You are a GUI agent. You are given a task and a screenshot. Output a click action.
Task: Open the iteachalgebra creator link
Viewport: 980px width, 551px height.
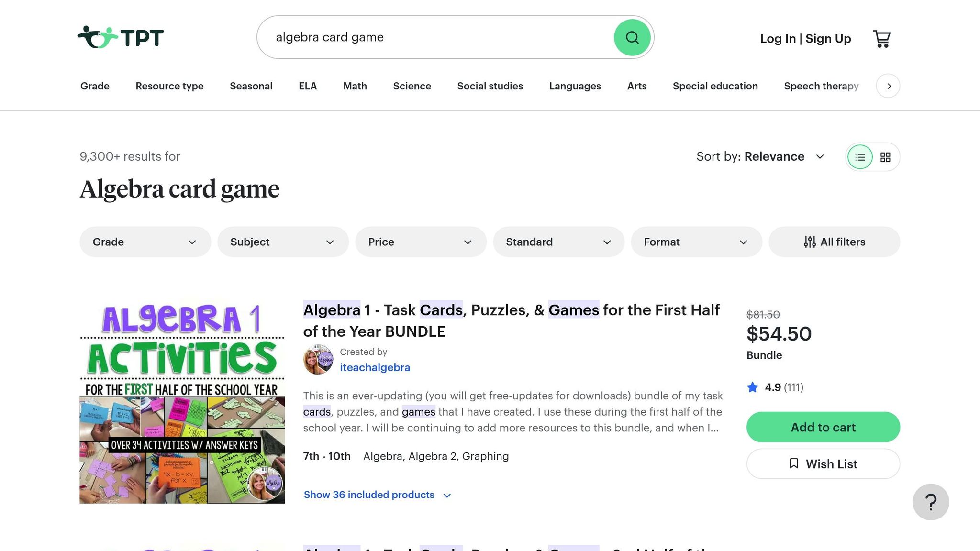coord(375,367)
